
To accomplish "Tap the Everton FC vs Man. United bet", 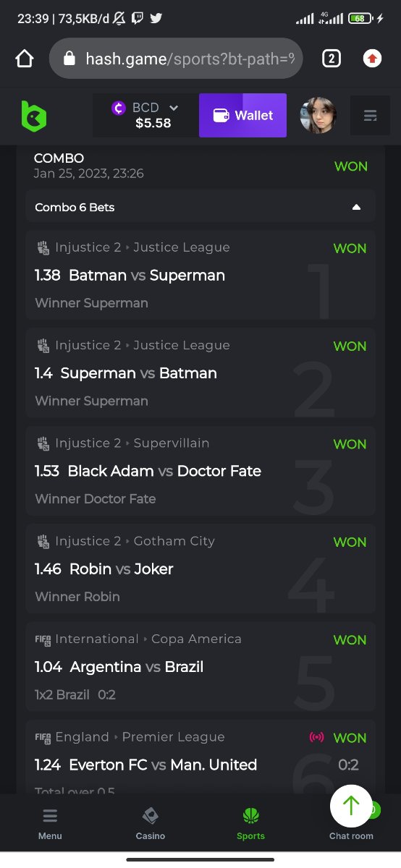I will coord(200,757).
